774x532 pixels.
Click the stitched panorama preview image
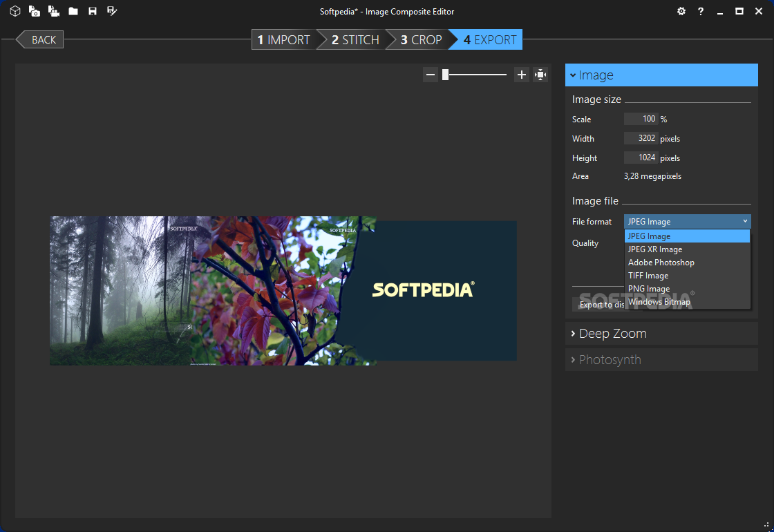tap(283, 291)
